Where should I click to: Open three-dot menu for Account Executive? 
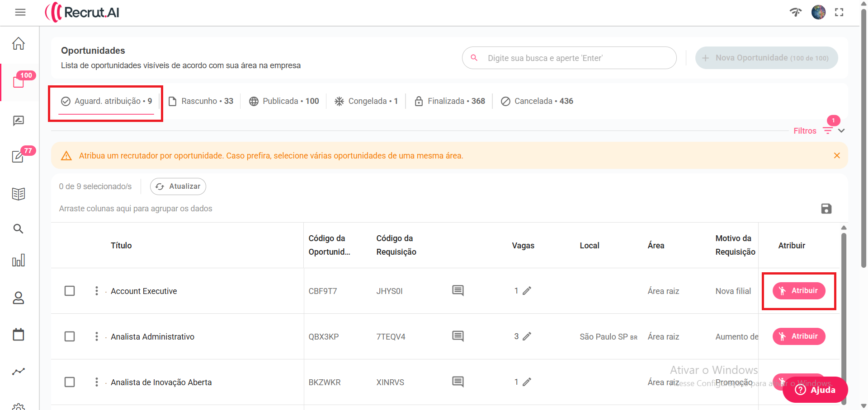click(96, 291)
